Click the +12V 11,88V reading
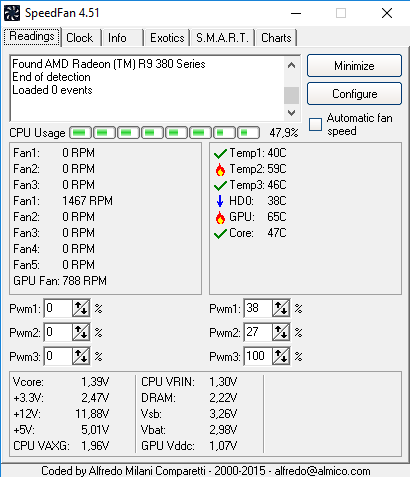 (x=61, y=414)
